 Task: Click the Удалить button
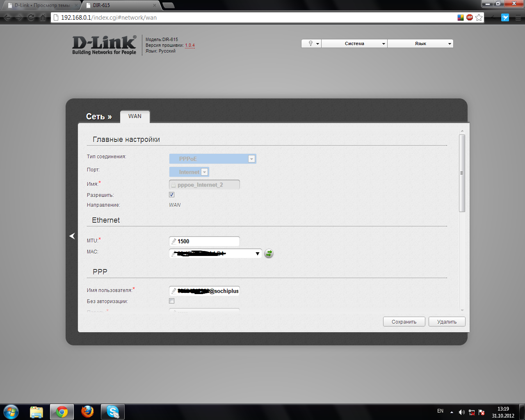[447, 322]
